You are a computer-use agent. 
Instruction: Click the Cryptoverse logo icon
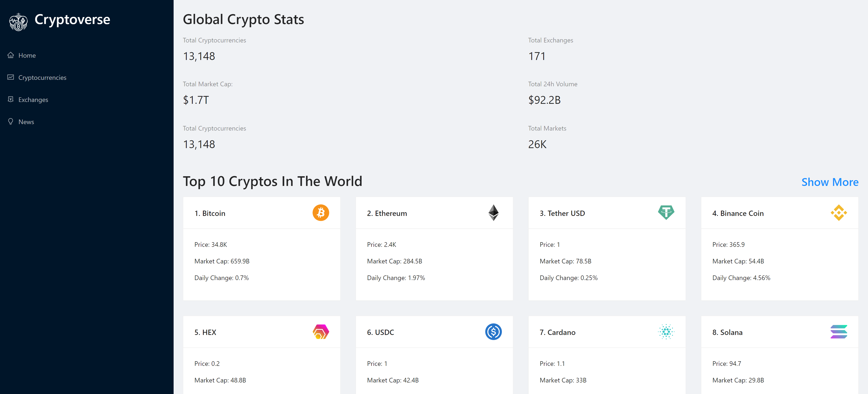(18, 22)
